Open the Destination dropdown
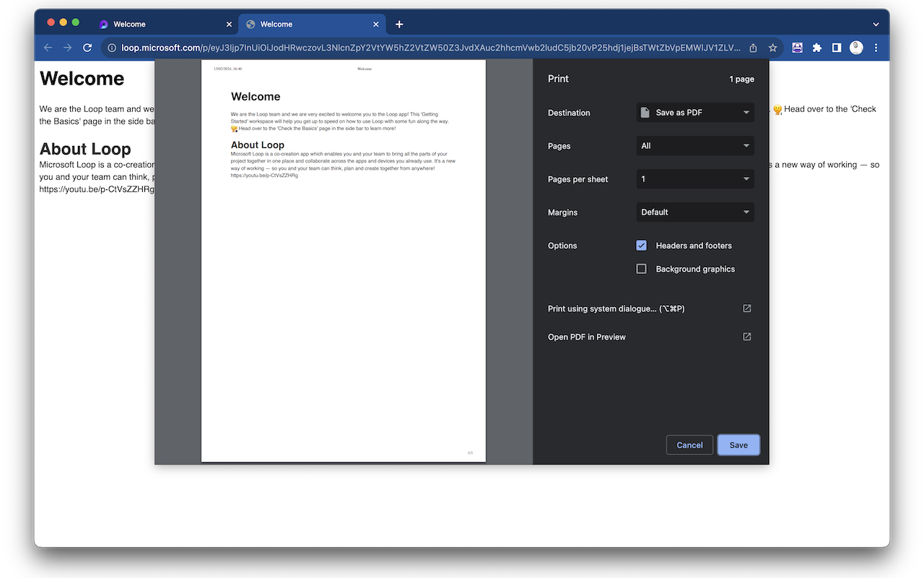The image size is (924, 578). pos(695,113)
